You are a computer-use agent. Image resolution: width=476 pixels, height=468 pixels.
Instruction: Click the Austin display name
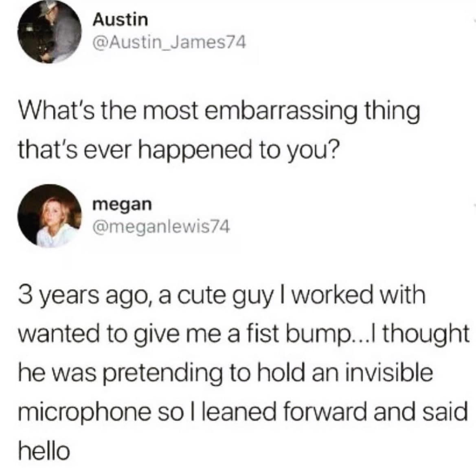point(121,20)
